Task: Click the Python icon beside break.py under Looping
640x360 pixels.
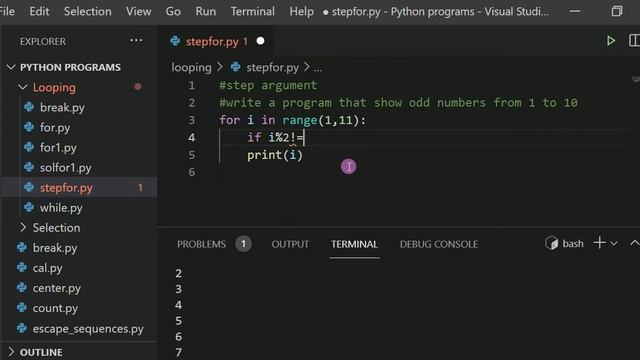Action: click(29, 107)
